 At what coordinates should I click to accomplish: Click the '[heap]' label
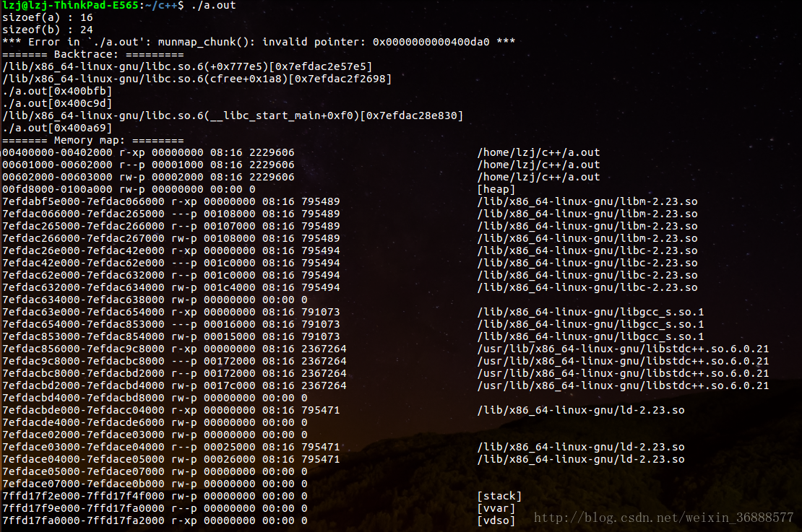coord(496,190)
